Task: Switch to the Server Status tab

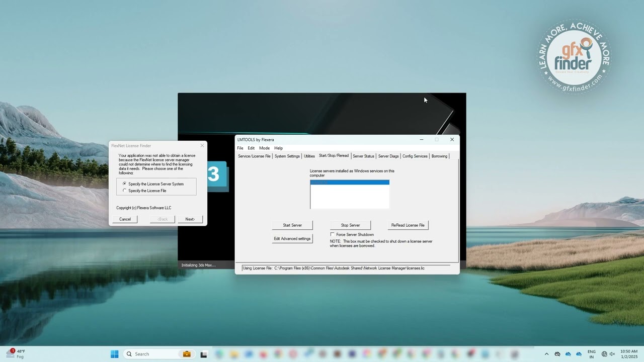Action: 363,156
